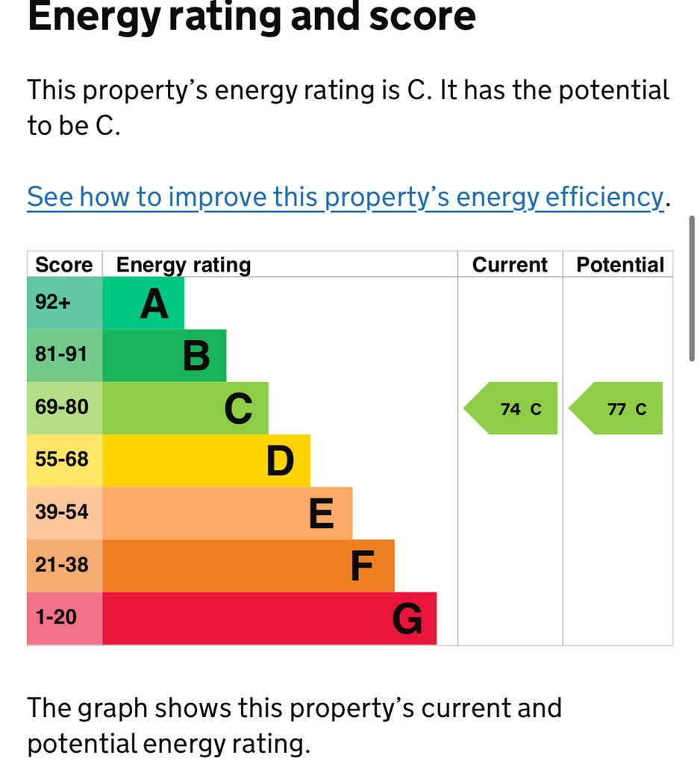The height and width of the screenshot is (764, 700).
Task: Click the yellow D rating bar
Action: pyautogui.click(x=206, y=460)
